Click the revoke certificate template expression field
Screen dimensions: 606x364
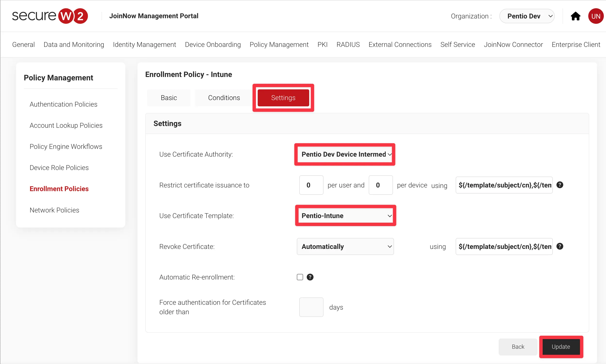504,246
